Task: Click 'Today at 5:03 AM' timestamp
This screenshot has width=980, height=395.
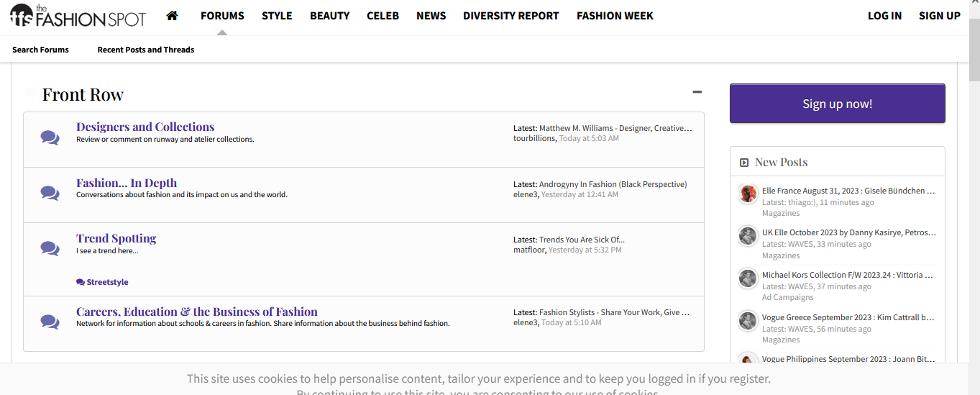Action: tap(589, 138)
